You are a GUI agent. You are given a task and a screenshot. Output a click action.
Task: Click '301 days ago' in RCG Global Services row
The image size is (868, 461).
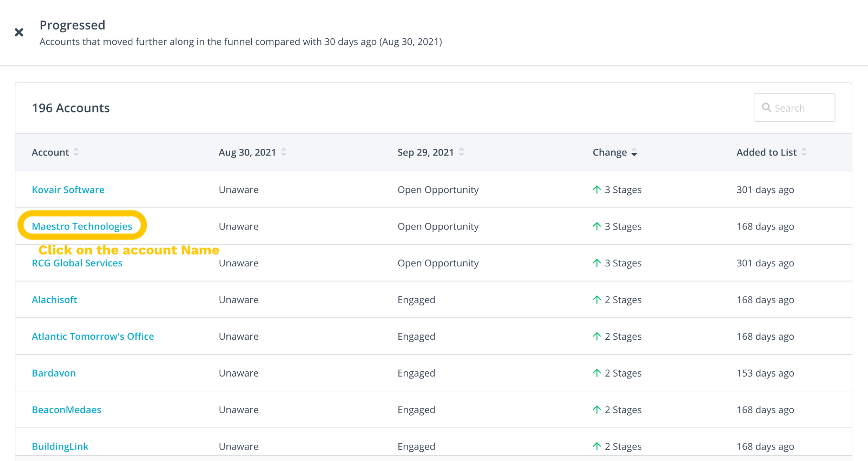pos(765,263)
